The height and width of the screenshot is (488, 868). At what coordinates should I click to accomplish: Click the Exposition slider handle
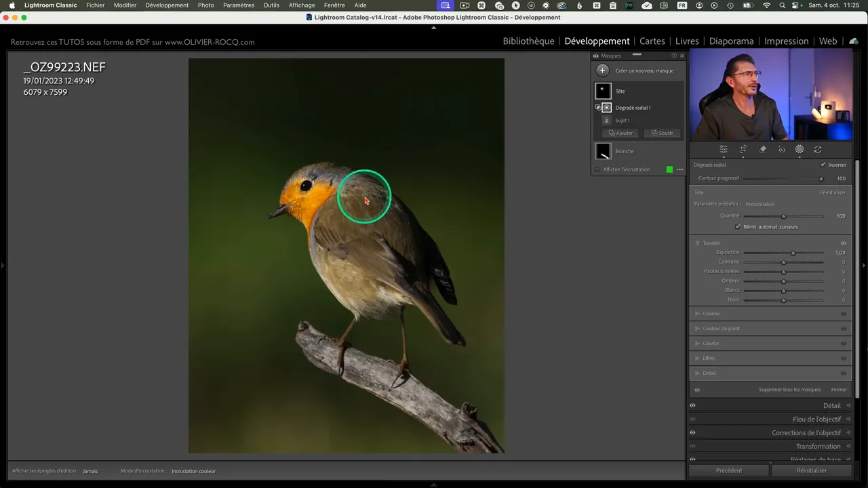pos(793,253)
